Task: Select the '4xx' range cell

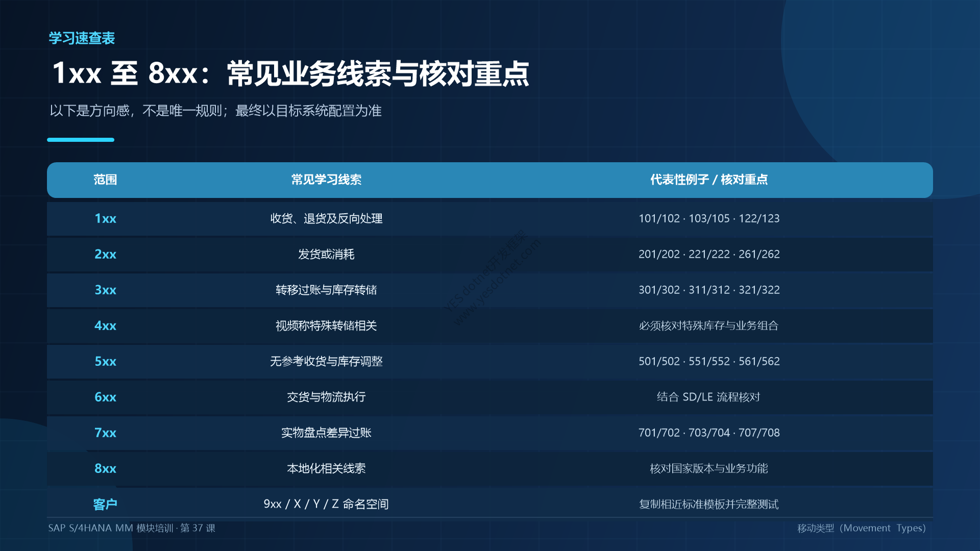Action: point(105,325)
